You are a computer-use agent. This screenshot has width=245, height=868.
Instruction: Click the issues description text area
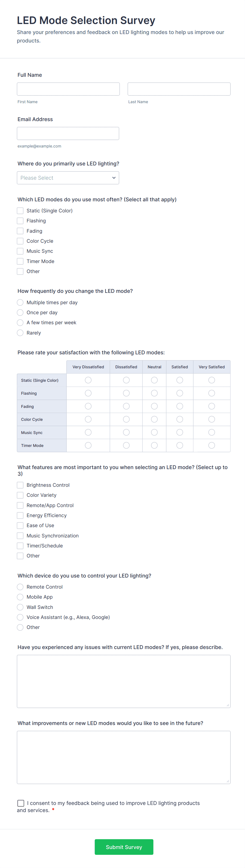click(x=124, y=681)
